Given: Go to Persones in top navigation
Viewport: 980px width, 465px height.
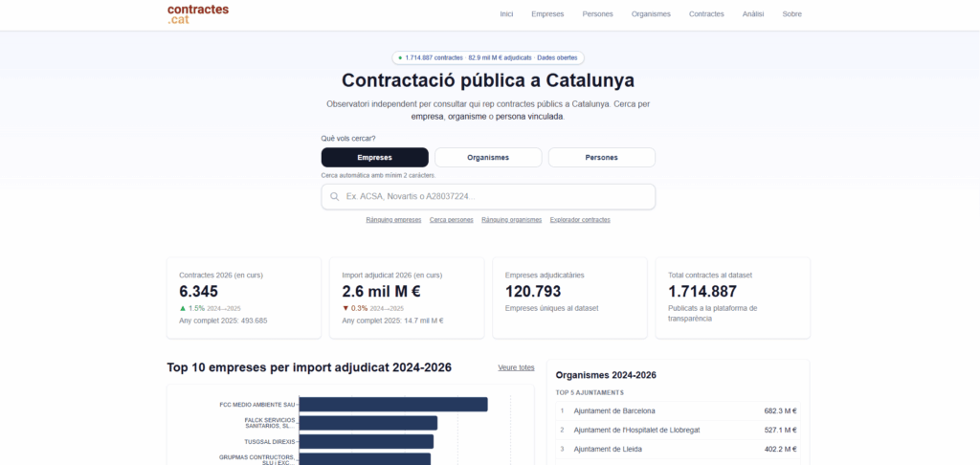Looking at the screenshot, I should point(597,14).
